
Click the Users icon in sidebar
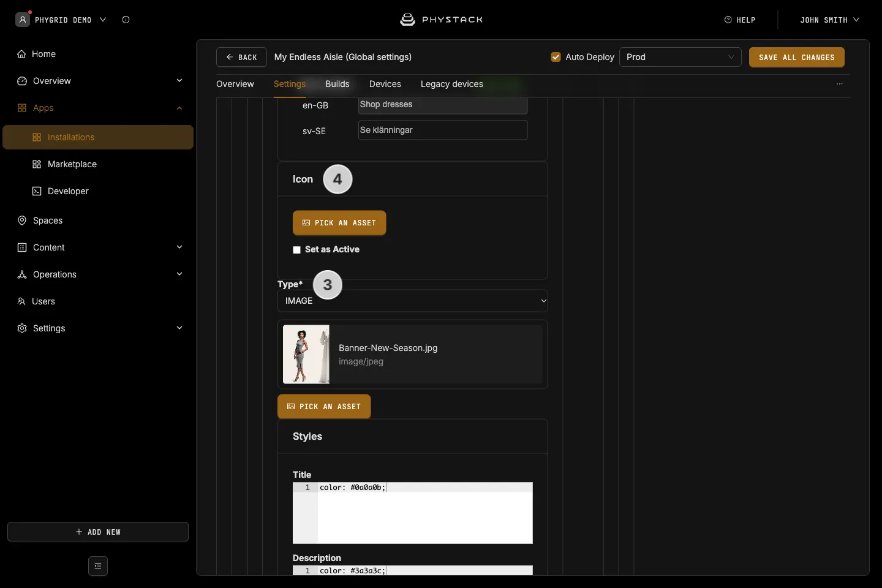tap(21, 301)
